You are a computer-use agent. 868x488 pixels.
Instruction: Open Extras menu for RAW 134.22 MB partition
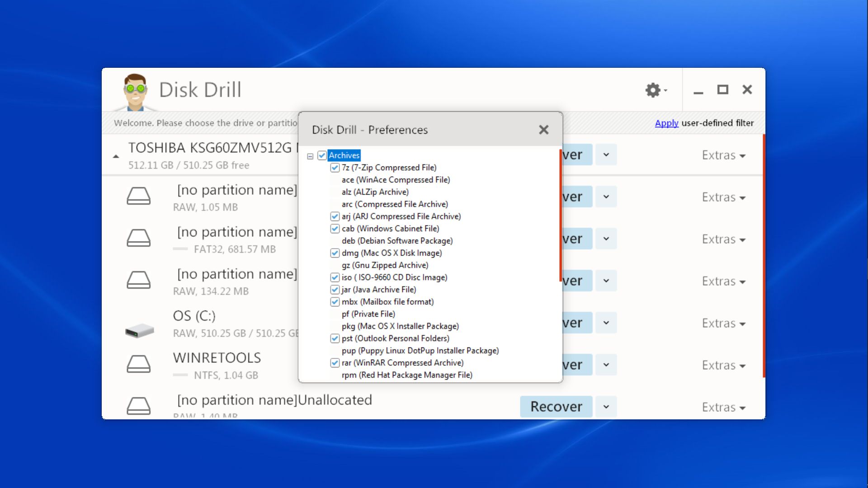[x=723, y=281]
